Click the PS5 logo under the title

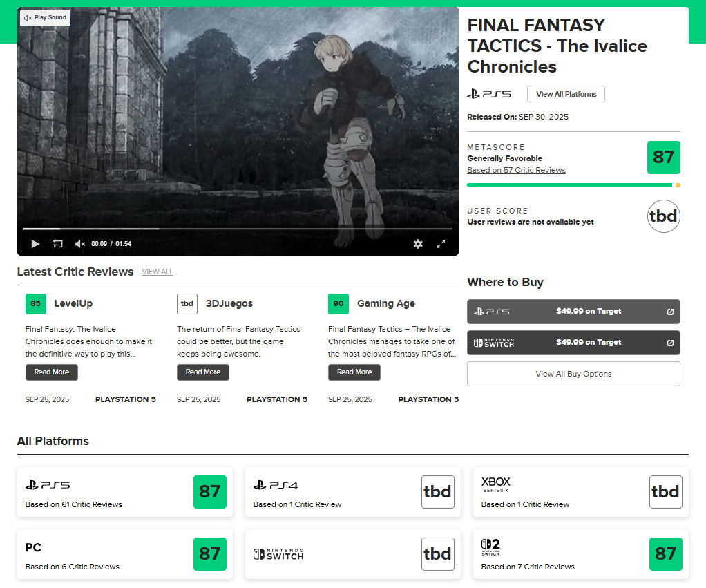point(489,94)
